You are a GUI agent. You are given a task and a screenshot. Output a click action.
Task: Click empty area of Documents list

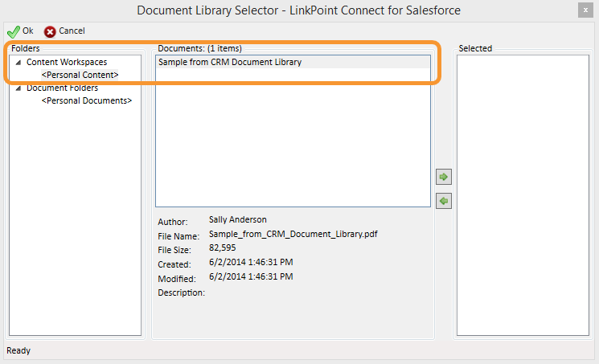pos(293,137)
